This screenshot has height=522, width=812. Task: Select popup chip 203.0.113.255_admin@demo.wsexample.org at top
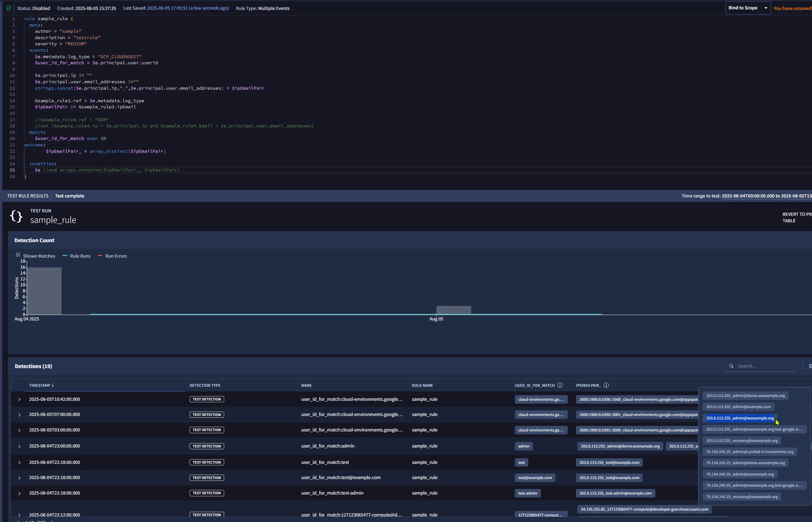746,396
